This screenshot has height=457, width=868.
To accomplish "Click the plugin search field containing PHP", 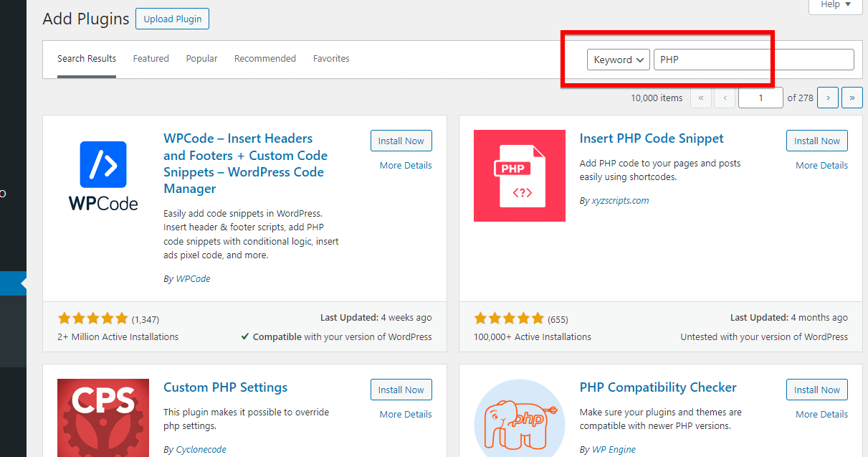I will 753,60.
